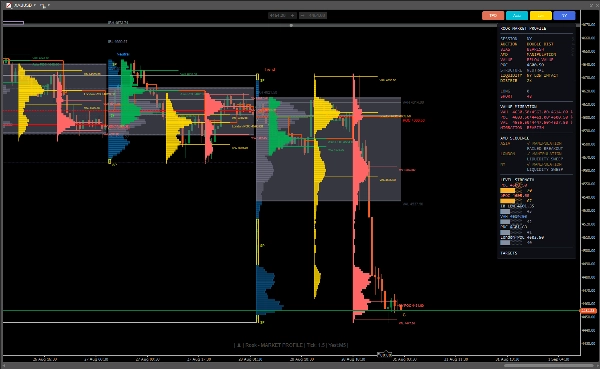Click the green horizontal price line across the chart
Screen dimensions: 600x369
(x=291, y=310)
